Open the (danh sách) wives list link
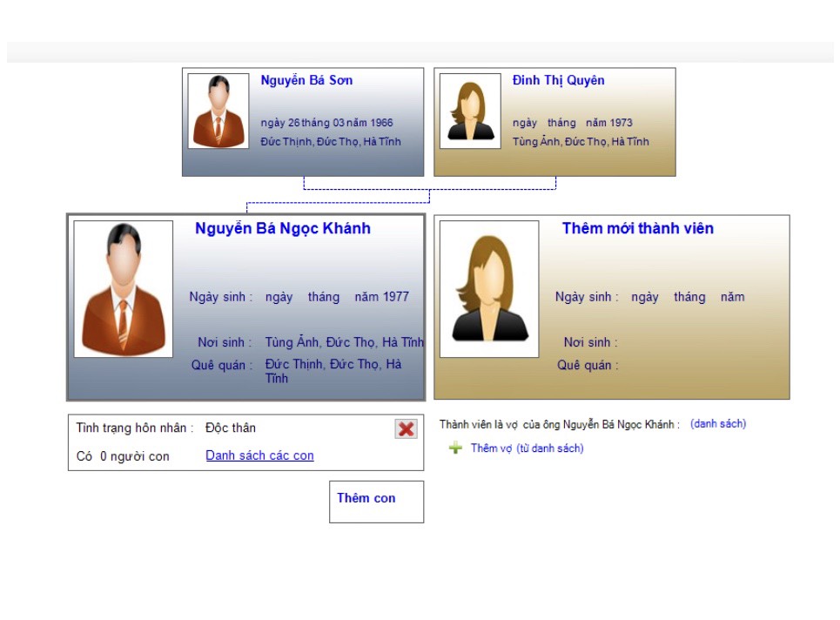 pyautogui.click(x=718, y=424)
